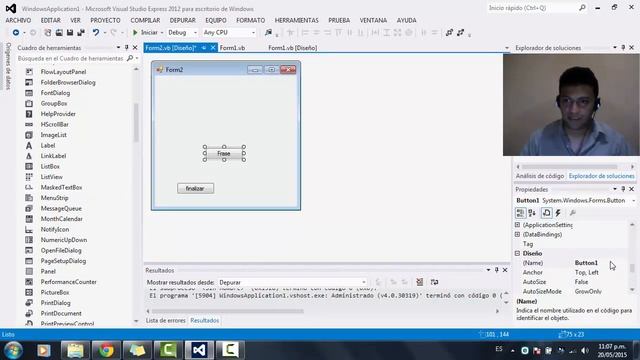Open the ARCHIVO menu
The image size is (640, 360).
pos(18,20)
